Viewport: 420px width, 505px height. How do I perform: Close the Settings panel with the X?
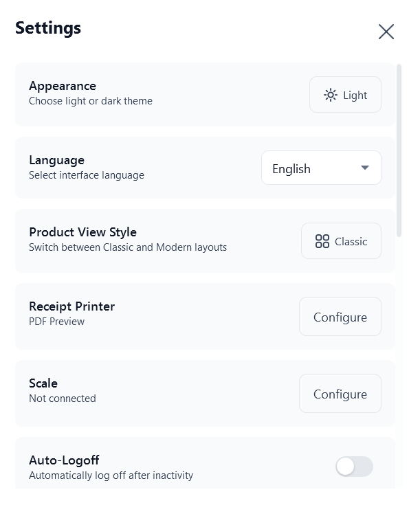click(x=386, y=32)
